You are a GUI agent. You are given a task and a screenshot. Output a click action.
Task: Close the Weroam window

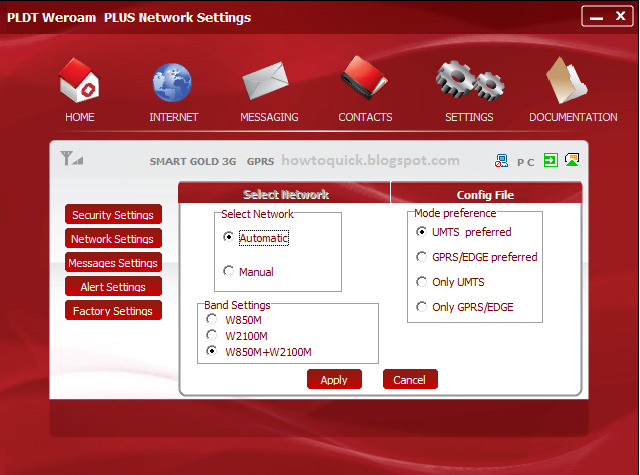click(620, 16)
